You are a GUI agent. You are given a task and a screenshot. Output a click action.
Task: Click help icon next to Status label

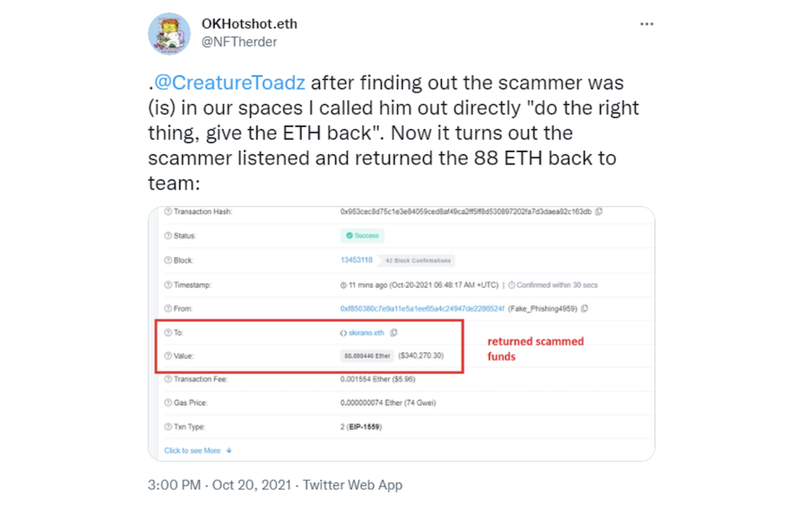point(168,236)
